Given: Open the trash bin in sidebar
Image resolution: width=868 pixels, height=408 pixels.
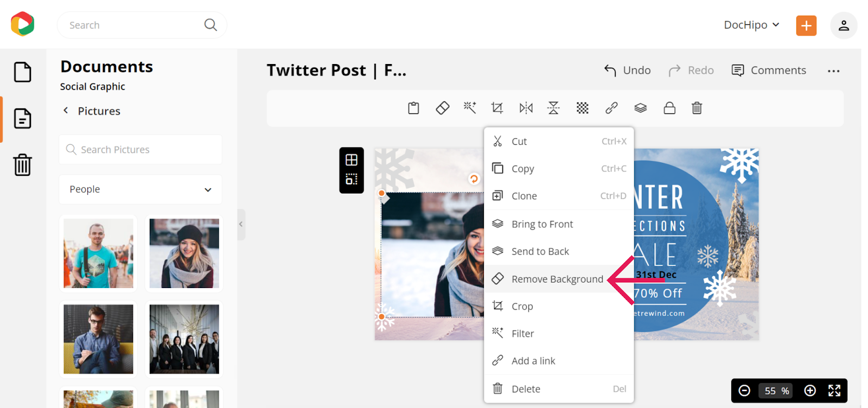Looking at the screenshot, I should pos(22,165).
